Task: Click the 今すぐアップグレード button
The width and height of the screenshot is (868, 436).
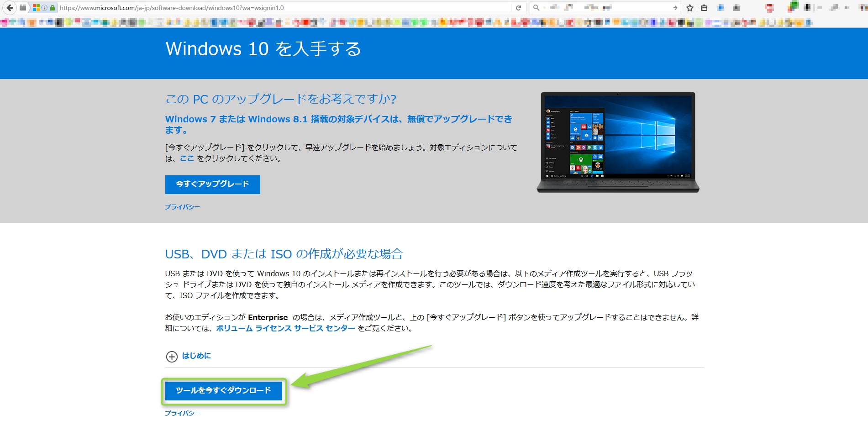Action: [x=212, y=184]
